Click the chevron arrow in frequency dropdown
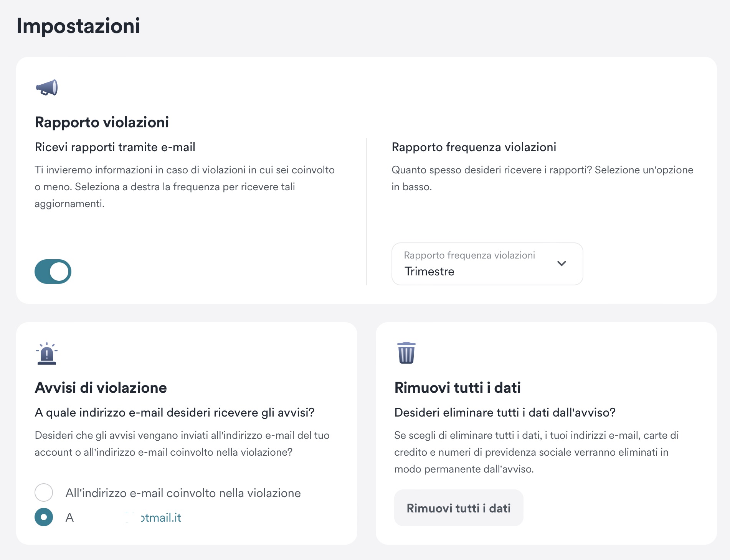 (x=562, y=264)
